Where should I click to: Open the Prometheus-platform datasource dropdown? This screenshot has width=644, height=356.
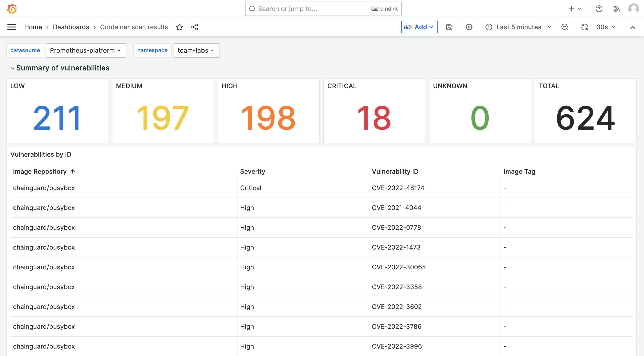[x=86, y=50]
